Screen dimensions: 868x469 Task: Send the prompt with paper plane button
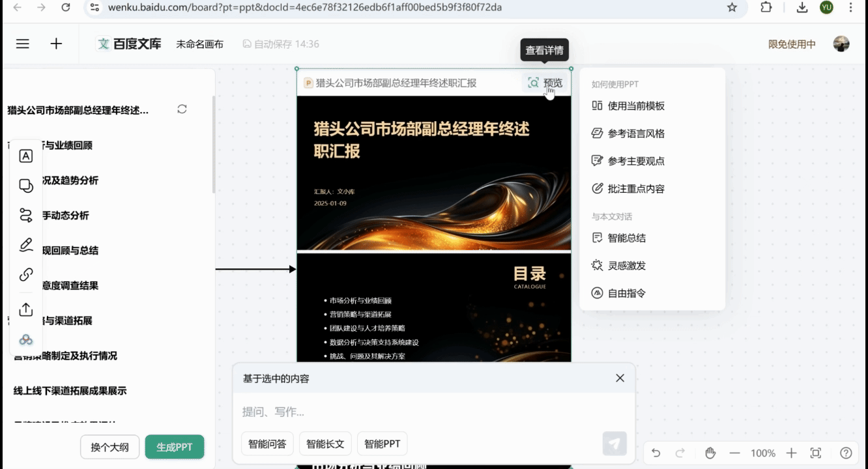point(615,444)
